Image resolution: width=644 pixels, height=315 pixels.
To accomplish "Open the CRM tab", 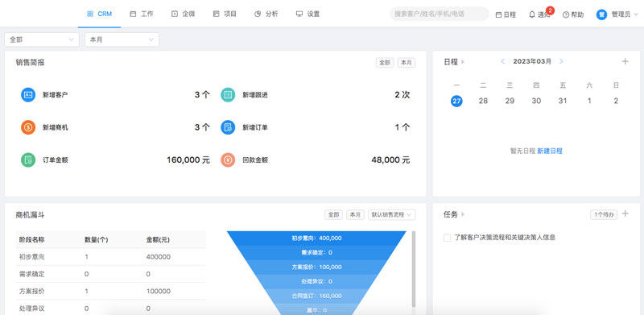I will [99, 14].
